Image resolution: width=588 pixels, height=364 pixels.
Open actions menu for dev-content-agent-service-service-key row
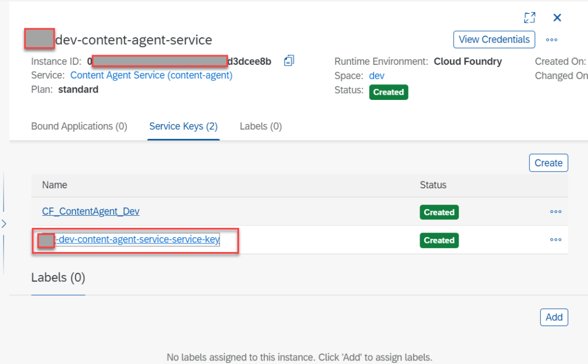555,240
